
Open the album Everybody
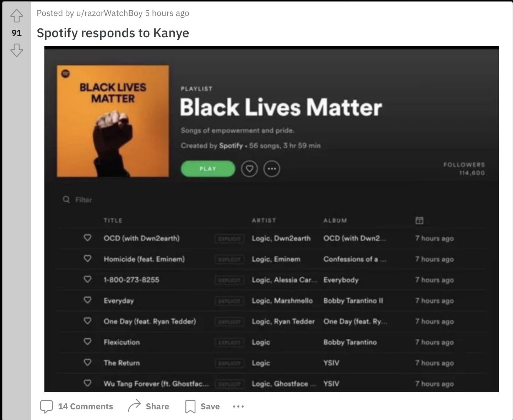341,280
